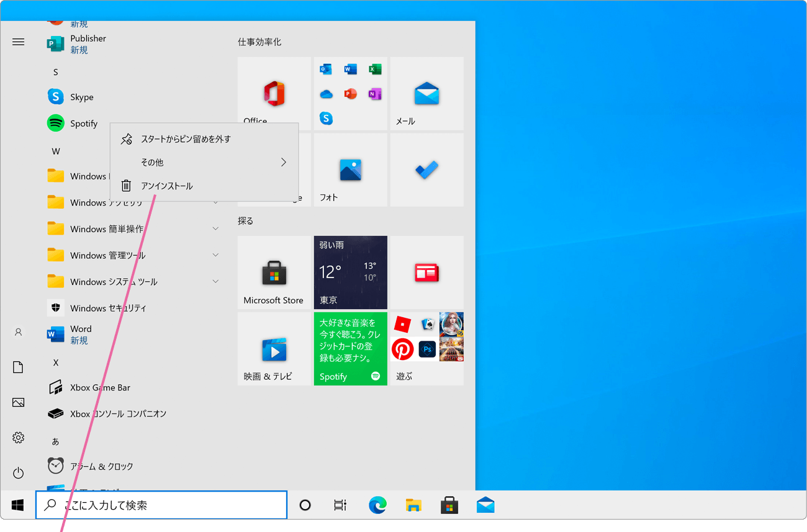The height and width of the screenshot is (532, 807).
Task: Open the メール tile
Action: pyautogui.click(x=426, y=94)
